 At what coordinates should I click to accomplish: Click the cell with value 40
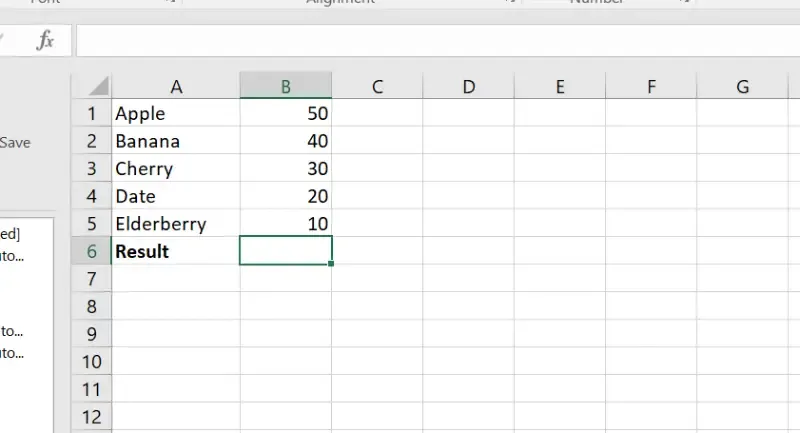(x=286, y=140)
